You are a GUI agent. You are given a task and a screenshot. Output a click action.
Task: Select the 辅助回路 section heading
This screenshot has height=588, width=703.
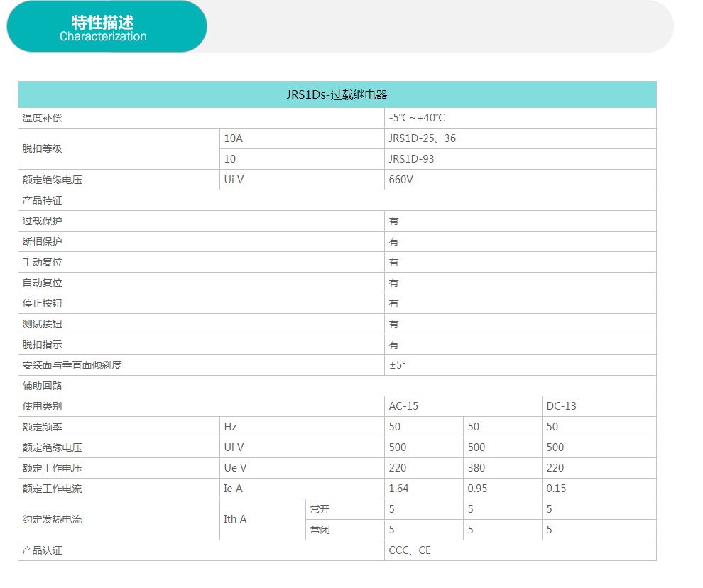[x=42, y=386]
